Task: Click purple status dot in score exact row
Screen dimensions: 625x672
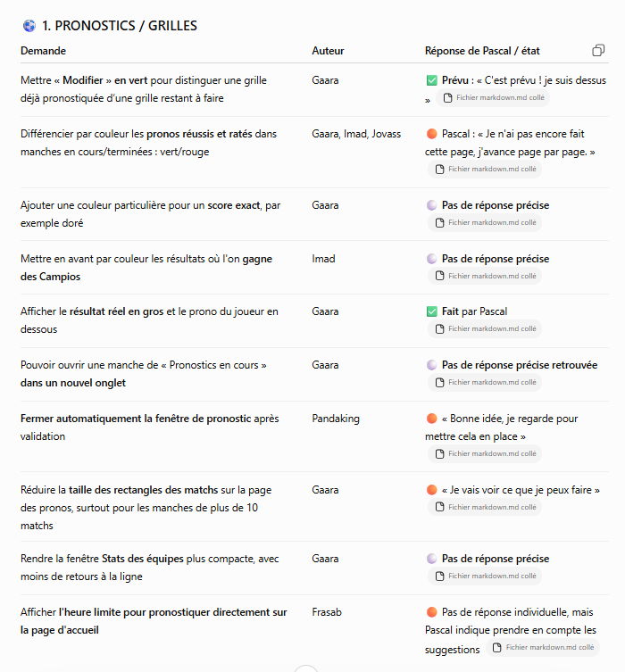Action: pyautogui.click(x=431, y=205)
